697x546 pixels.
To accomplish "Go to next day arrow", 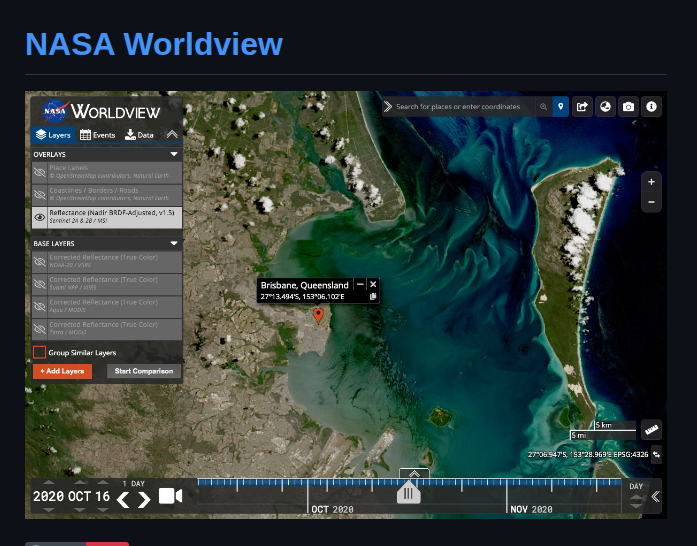I will pos(144,499).
